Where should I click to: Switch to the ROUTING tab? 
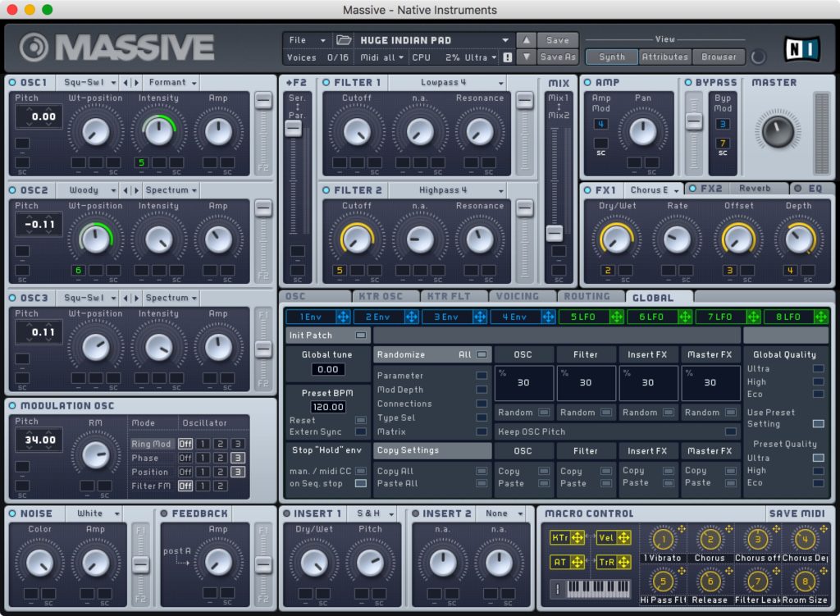click(587, 297)
